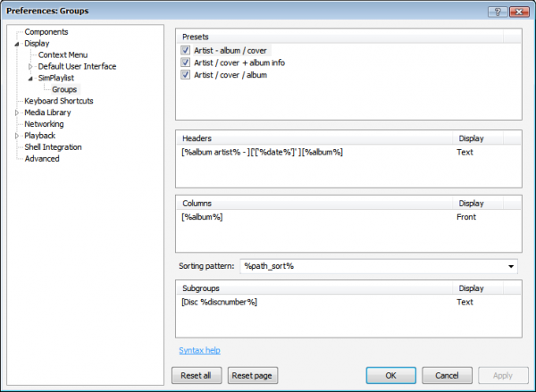The image size is (536, 392).
Task: Select Components in the preferences tree
Action: click(46, 32)
